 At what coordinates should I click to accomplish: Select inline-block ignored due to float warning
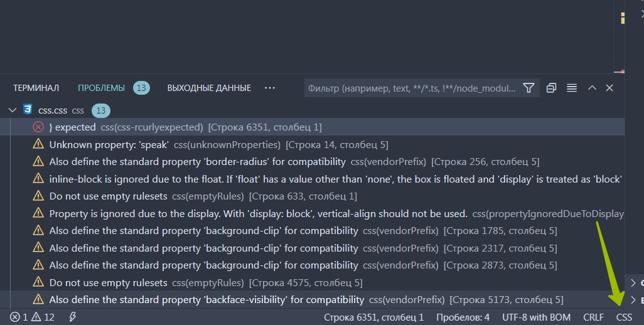(312, 179)
